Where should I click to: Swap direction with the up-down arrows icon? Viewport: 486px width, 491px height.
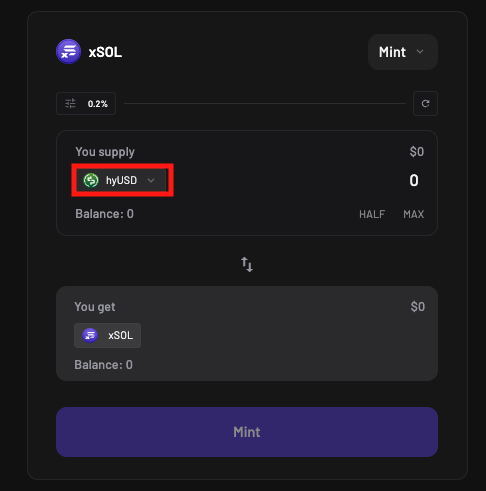(x=247, y=264)
